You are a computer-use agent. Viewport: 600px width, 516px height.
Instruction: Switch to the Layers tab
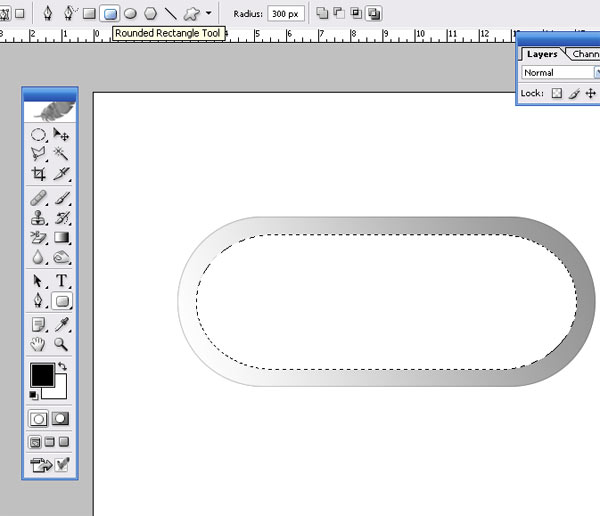pos(542,54)
